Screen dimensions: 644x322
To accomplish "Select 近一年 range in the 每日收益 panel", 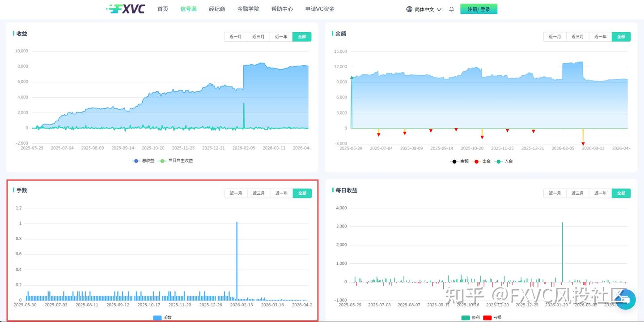I will coord(600,193).
